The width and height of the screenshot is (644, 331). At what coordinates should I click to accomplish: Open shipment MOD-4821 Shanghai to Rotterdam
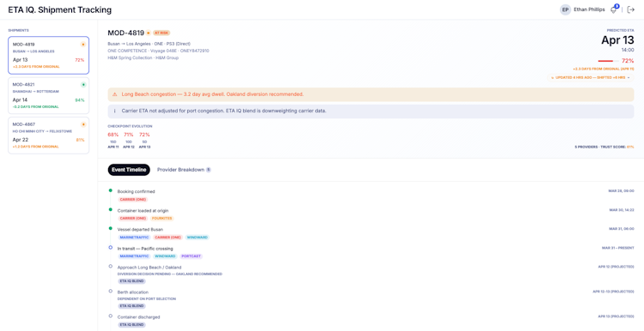click(48, 95)
